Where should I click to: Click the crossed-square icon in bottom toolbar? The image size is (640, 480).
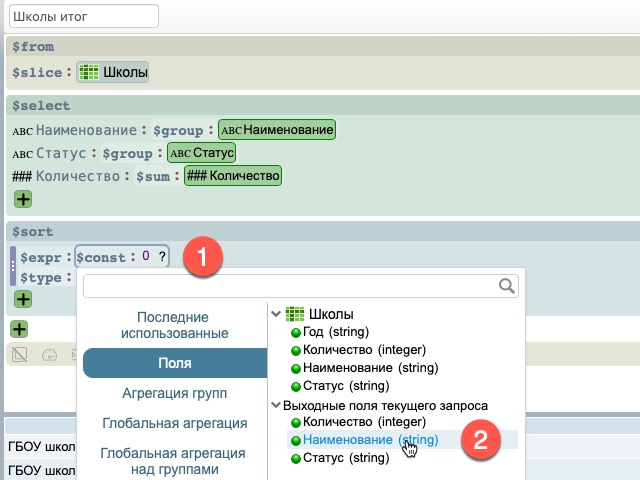tap(19, 354)
